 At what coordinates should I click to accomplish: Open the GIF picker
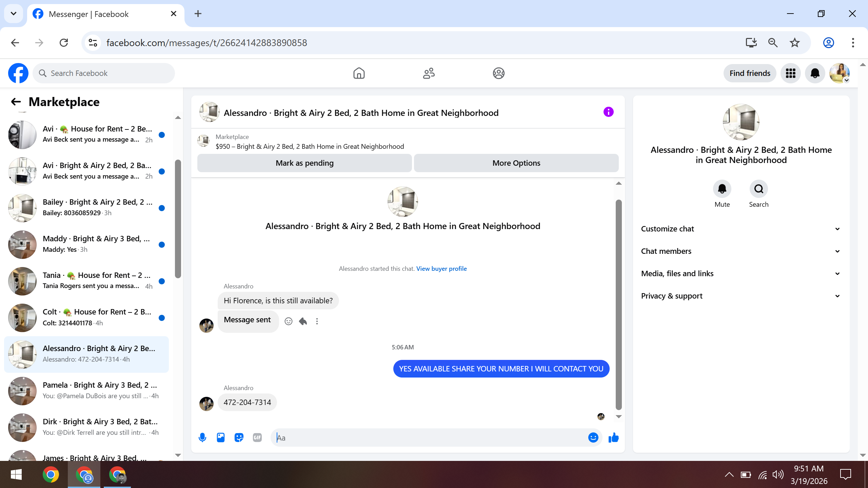(257, 438)
